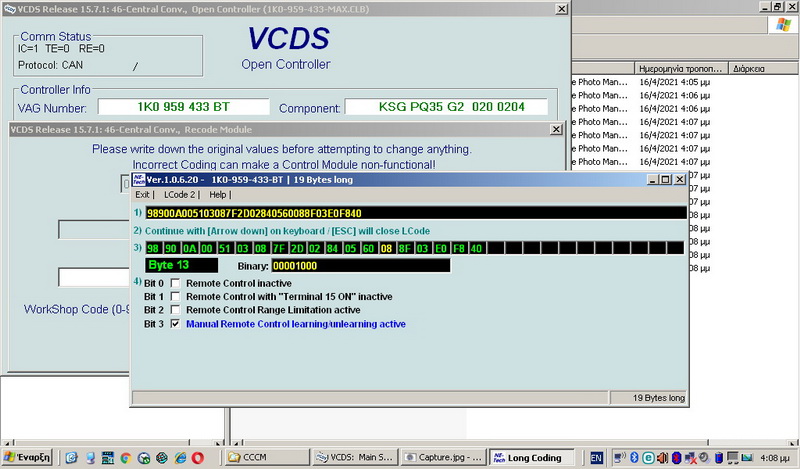The width and height of the screenshot is (800, 469).
Task: Sort by Ημερομηνία τροποπ... column header
Action: pos(681,68)
